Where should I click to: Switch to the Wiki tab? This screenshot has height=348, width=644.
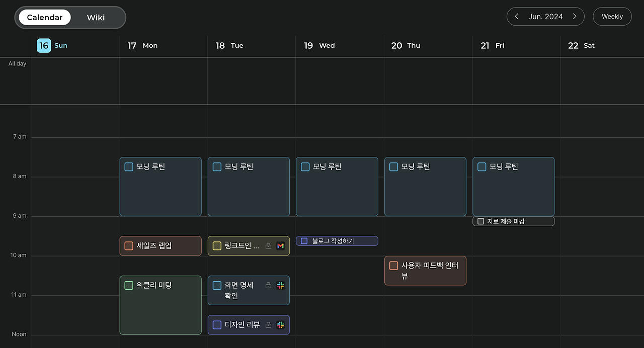(96, 17)
